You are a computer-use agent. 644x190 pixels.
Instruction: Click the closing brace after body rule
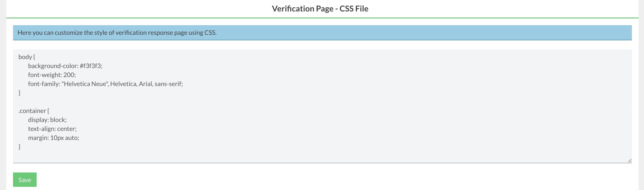(x=20, y=93)
